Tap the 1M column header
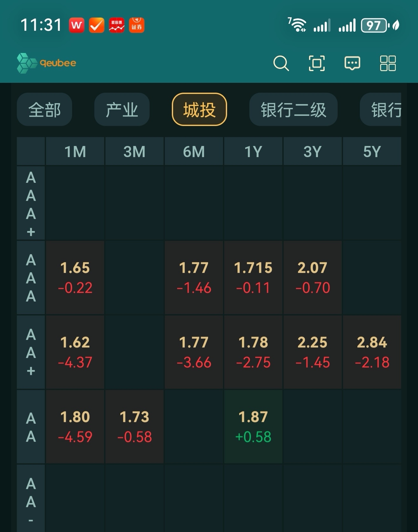This screenshot has width=418, height=532. tap(75, 151)
